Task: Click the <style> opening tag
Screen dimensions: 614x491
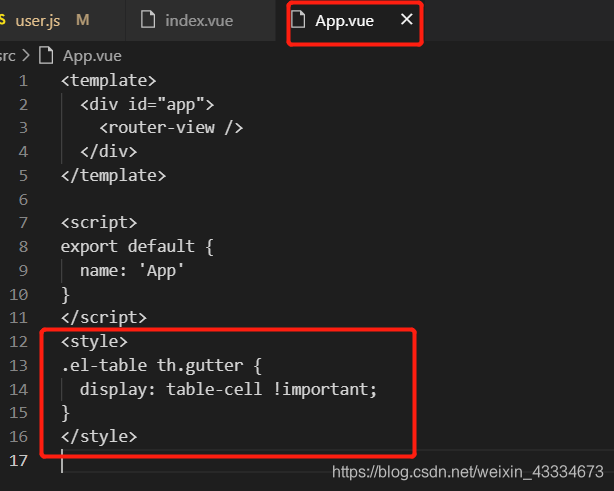Action: click(94, 342)
